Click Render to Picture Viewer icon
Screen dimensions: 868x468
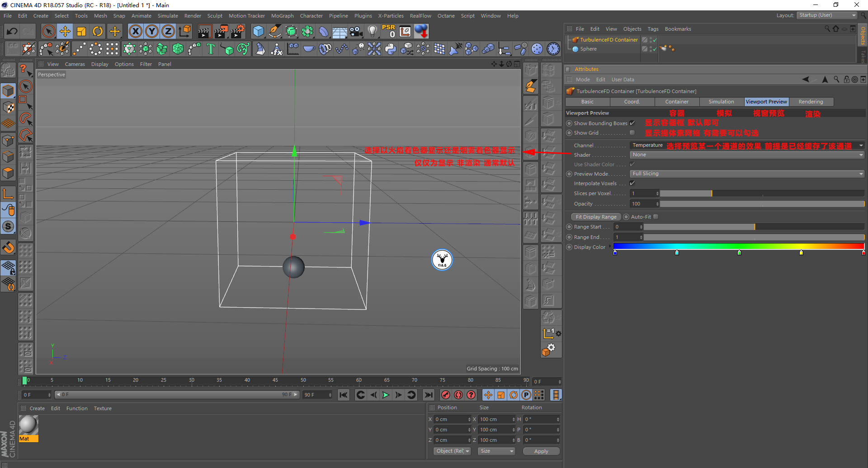coord(221,32)
